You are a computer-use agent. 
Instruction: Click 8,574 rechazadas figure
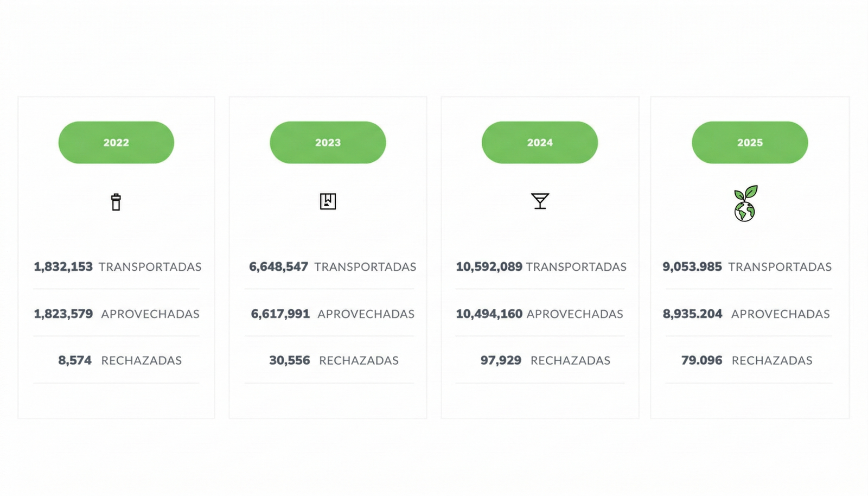(x=75, y=360)
